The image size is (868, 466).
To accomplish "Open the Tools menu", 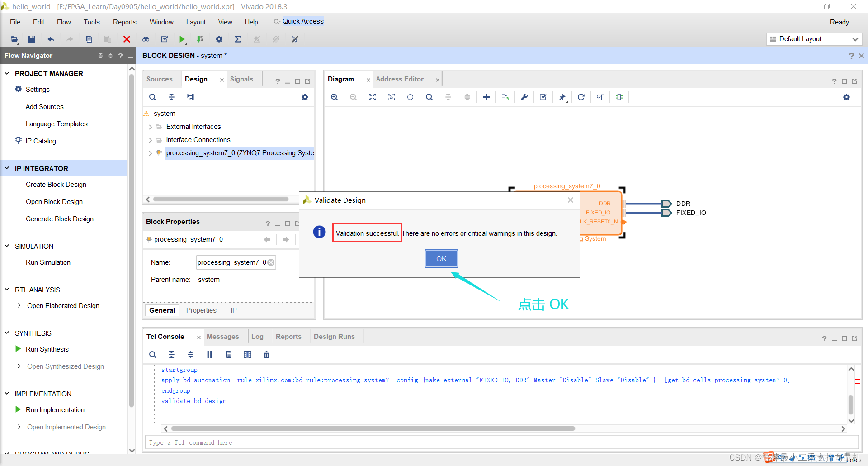I will [91, 22].
